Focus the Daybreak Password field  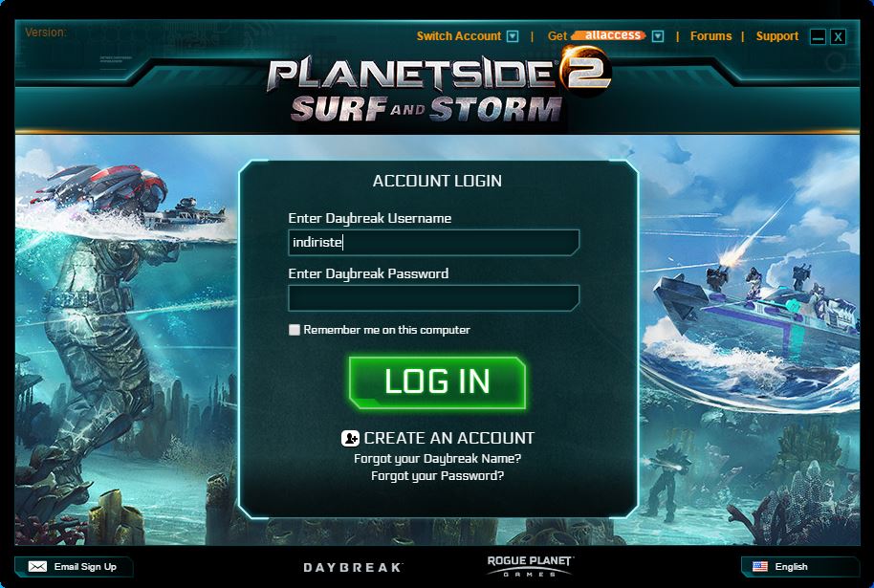[x=434, y=297]
